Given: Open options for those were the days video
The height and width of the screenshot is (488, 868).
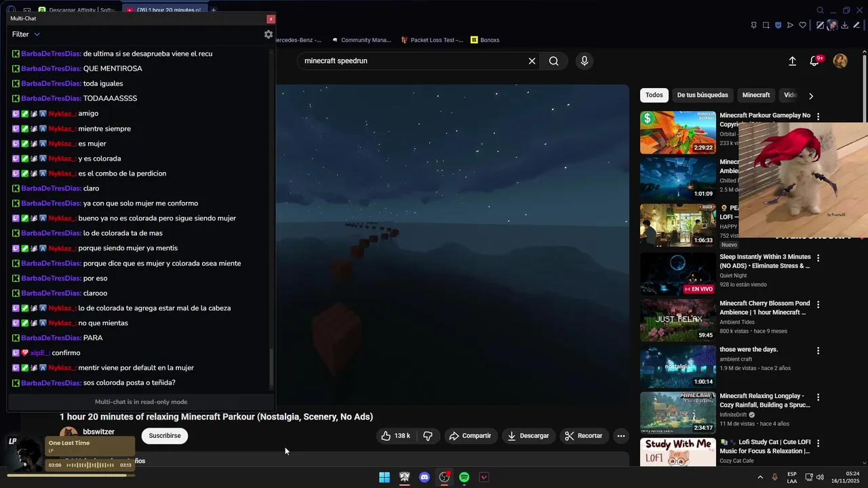Looking at the screenshot, I should click(818, 350).
